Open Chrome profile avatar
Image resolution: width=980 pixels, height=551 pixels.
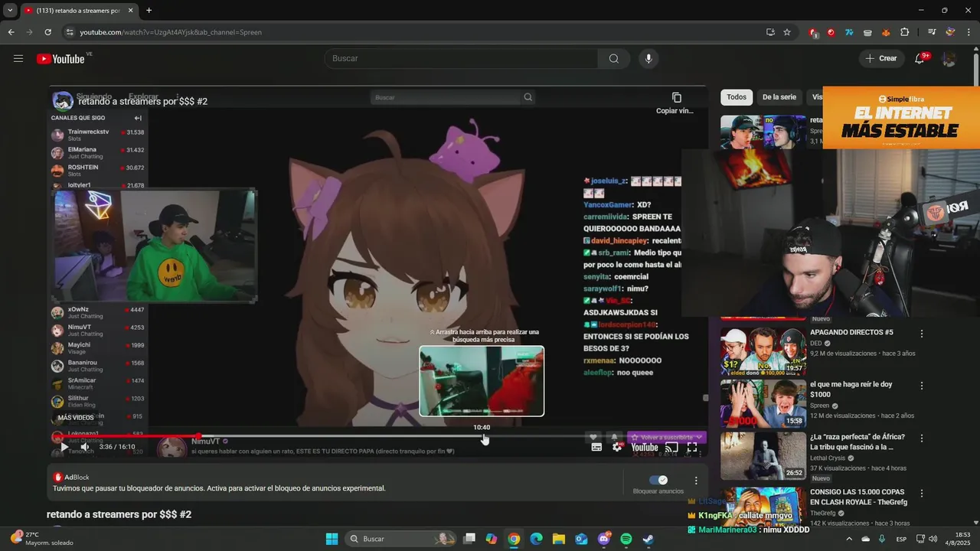coord(950,32)
